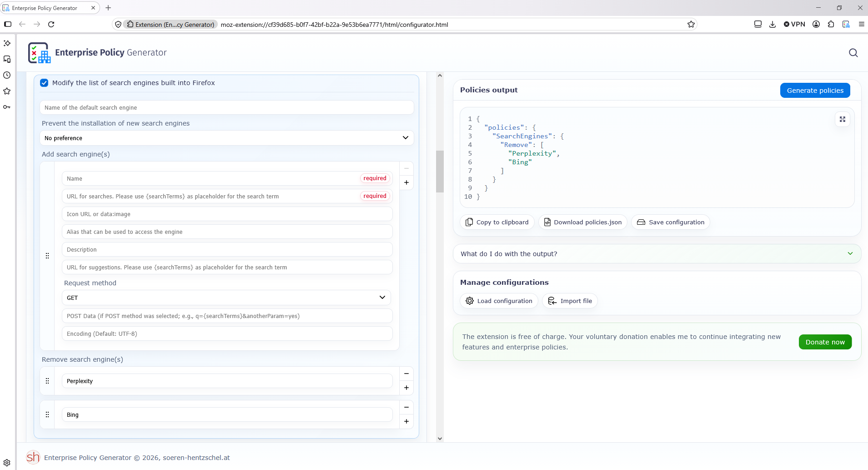Open the Firefox account icon
868x470 pixels.
pos(816,24)
